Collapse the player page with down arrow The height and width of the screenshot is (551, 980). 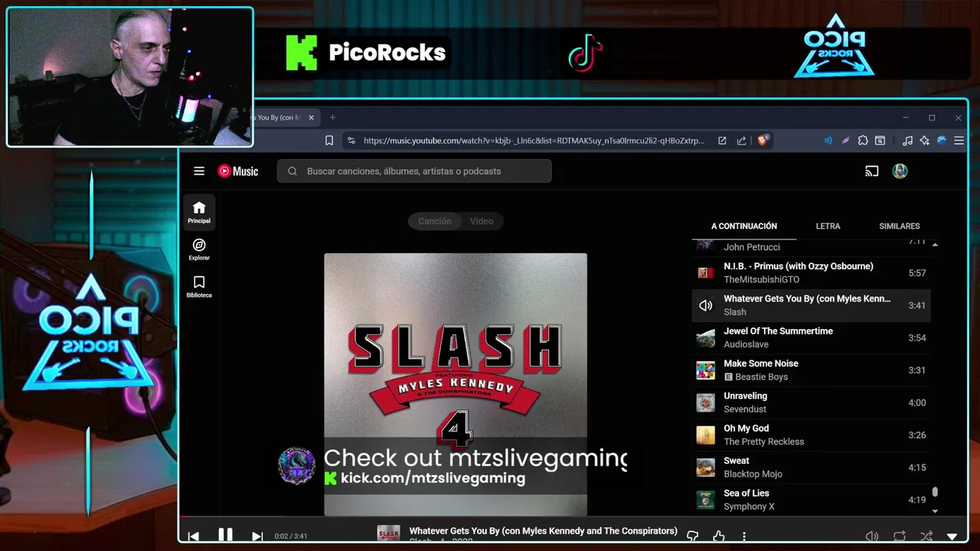[x=952, y=536]
